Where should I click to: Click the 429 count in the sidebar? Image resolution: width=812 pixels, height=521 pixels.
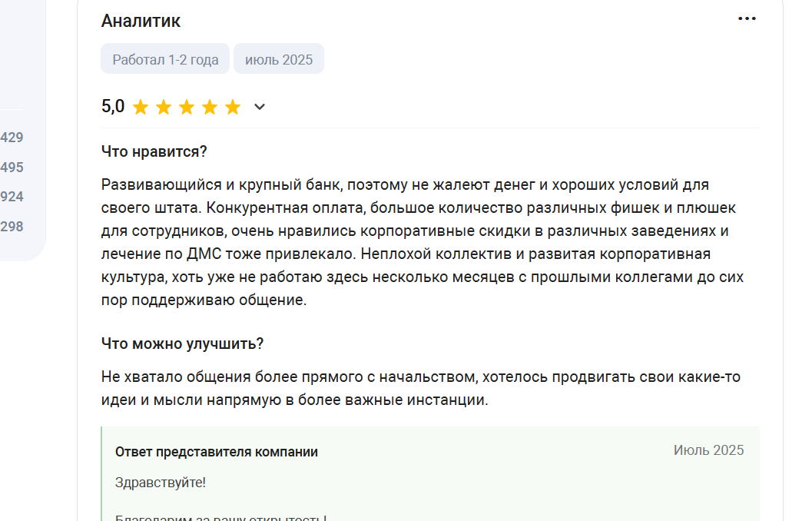12,138
